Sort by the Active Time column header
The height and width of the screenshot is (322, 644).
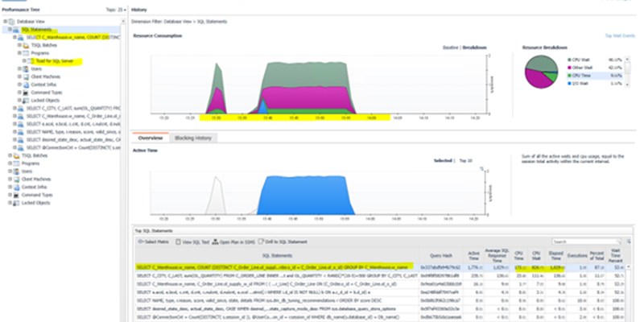473,255
